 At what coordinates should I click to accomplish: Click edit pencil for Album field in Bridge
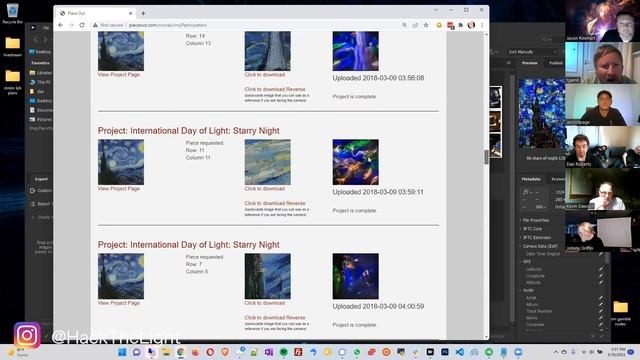point(601,304)
